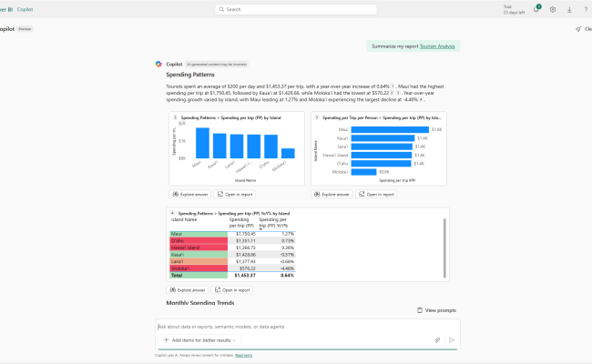Screen dimensions: 592x364
Task: Select the Moloka'i row in the table
Action: tap(232, 268)
